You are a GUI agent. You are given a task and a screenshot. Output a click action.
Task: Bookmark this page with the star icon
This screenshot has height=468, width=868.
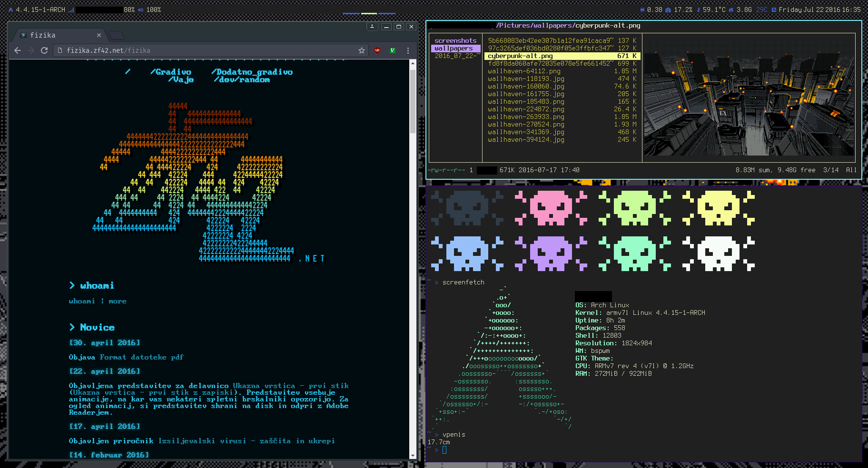tap(362, 50)
